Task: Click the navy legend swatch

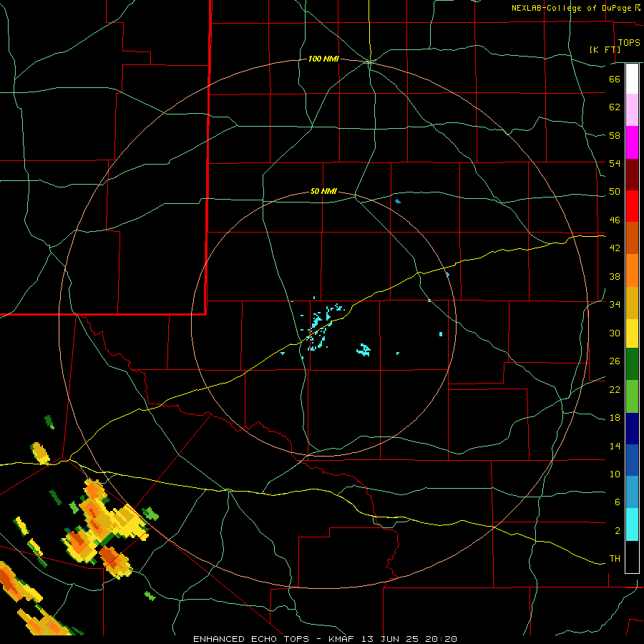Action: click(x=632, y=429)
